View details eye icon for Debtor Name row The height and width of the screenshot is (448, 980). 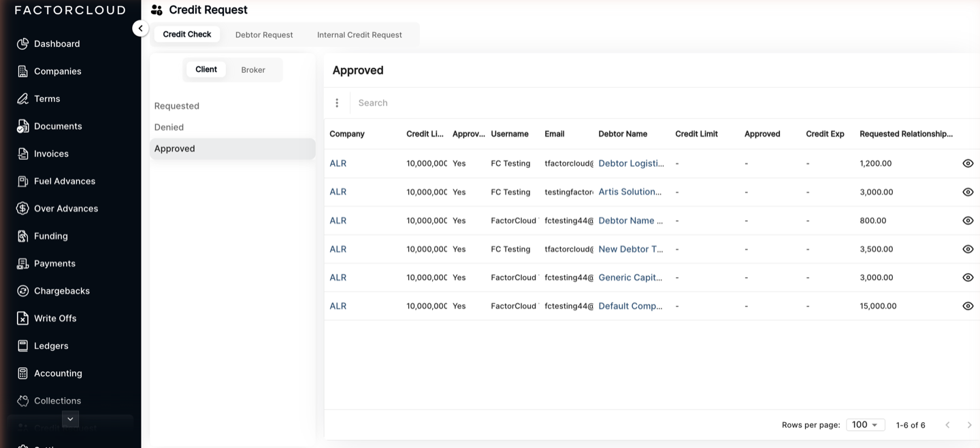[968, 221]
